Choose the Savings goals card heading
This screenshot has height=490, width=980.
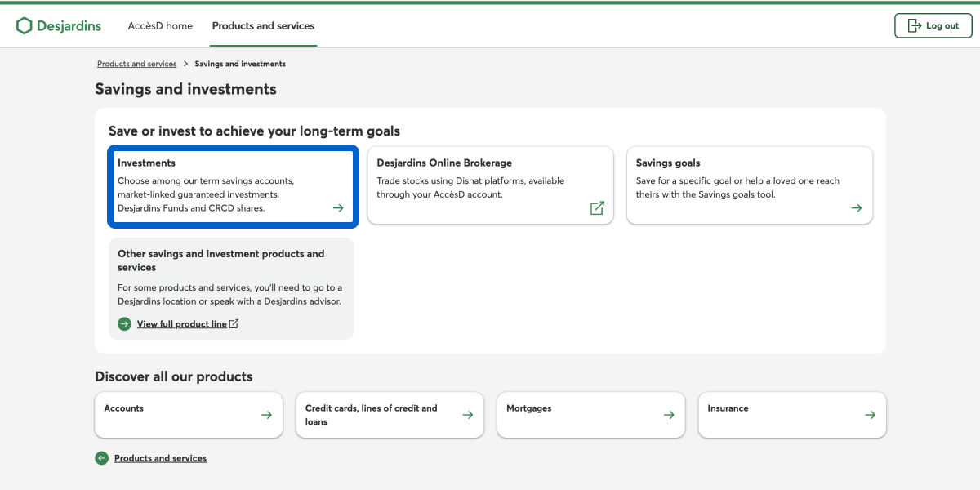[x=667, y=163]
